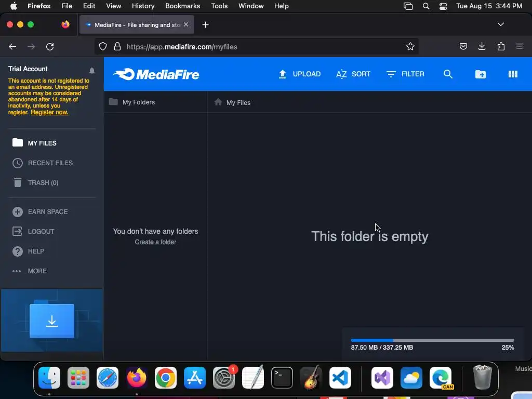
Task: Open the Bookmarks menu in menu bar
Action: click(x=182, y=6)
